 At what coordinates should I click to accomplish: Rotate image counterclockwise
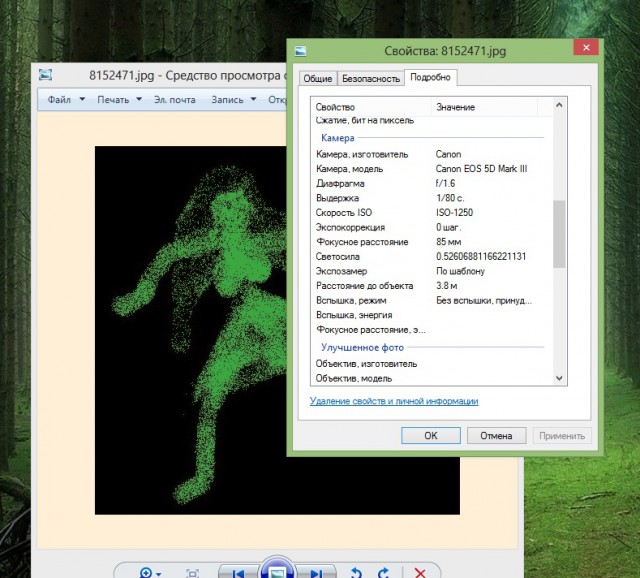(x=356, y=573)
